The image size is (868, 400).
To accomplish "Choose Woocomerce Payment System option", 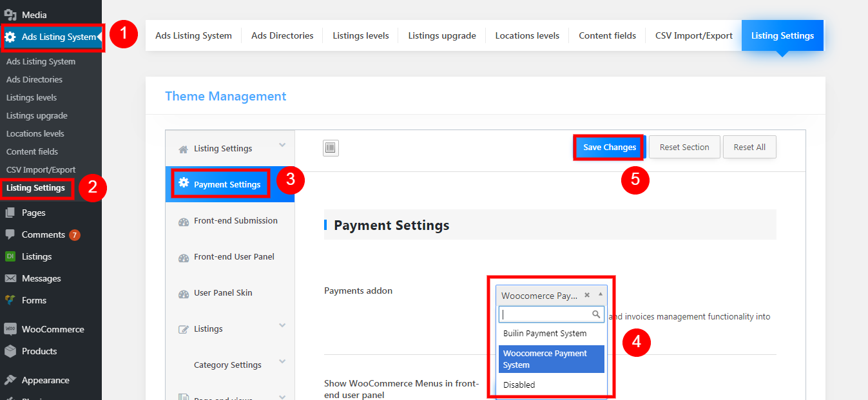I will 552,359.
